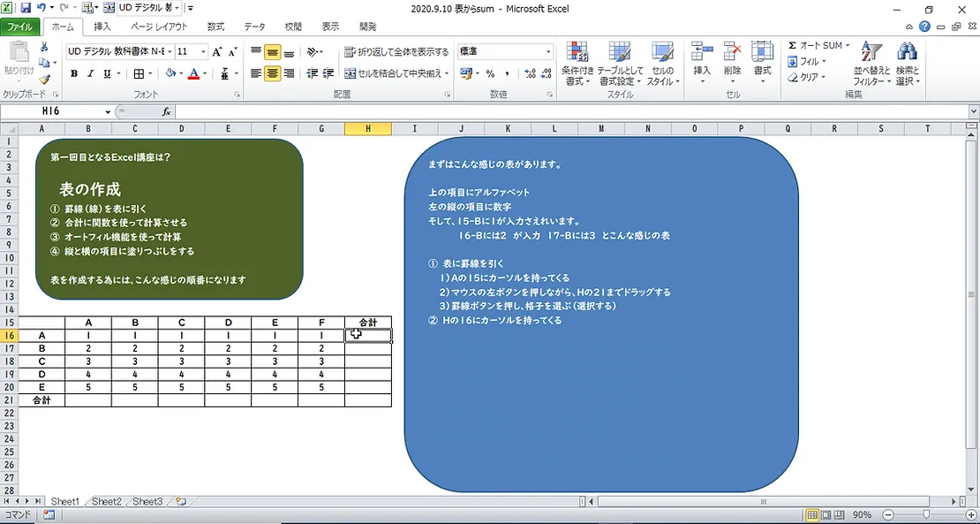The width and height of the screenshot is (980, 524).
Task: Switch to the 挿入 ribbon tab
Action: 102,27
